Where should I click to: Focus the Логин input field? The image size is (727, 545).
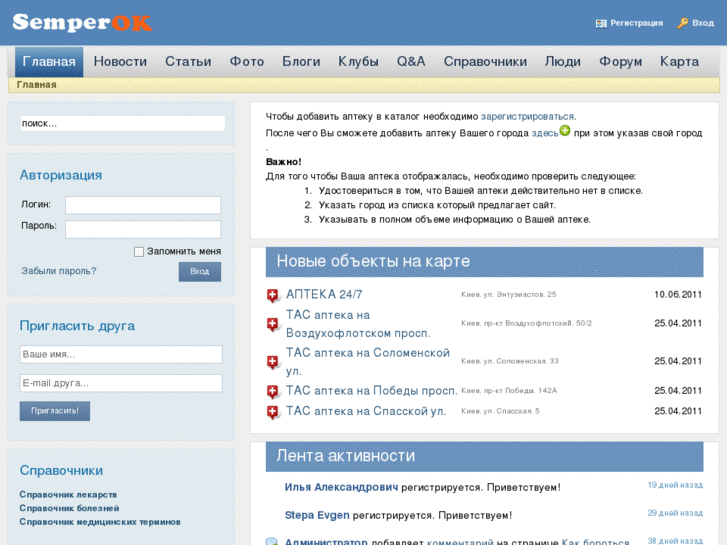[x=143, y=205]
